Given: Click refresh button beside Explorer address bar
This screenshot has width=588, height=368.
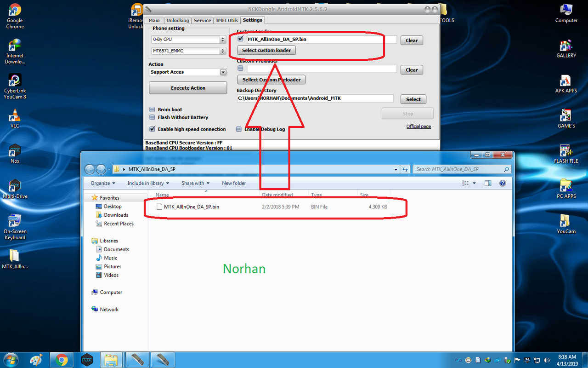Looking at the screenshot, I should click(x=405, y=169).
